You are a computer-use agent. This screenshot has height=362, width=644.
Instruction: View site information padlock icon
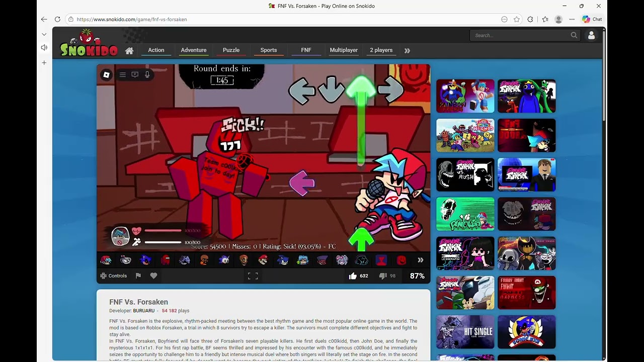(x=71, y=19)
